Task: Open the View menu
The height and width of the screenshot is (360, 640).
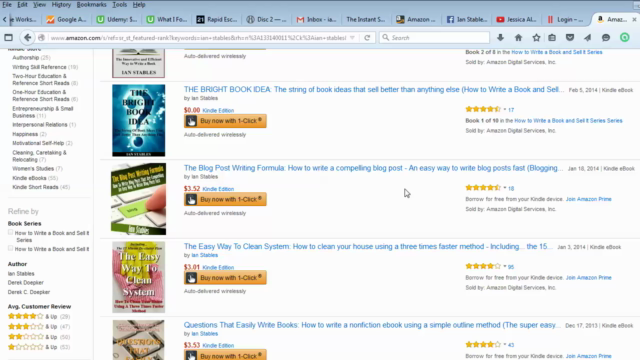Action: pyautogui.click(x=39, y=4)
